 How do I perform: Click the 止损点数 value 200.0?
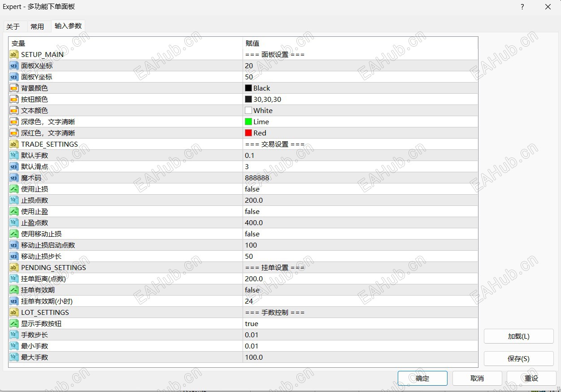[254, 200]
